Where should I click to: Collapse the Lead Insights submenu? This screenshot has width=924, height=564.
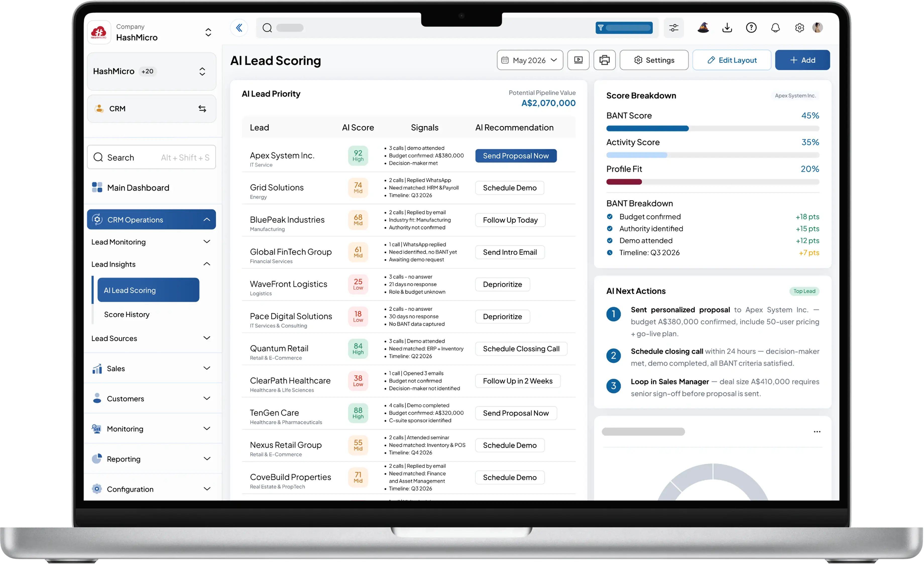click(x=207, y=264)
